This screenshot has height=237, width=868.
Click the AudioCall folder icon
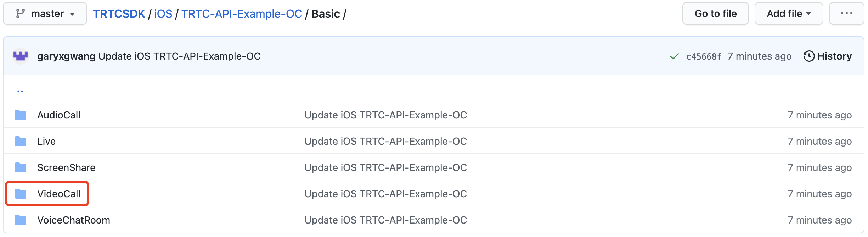tap(21, 115)
